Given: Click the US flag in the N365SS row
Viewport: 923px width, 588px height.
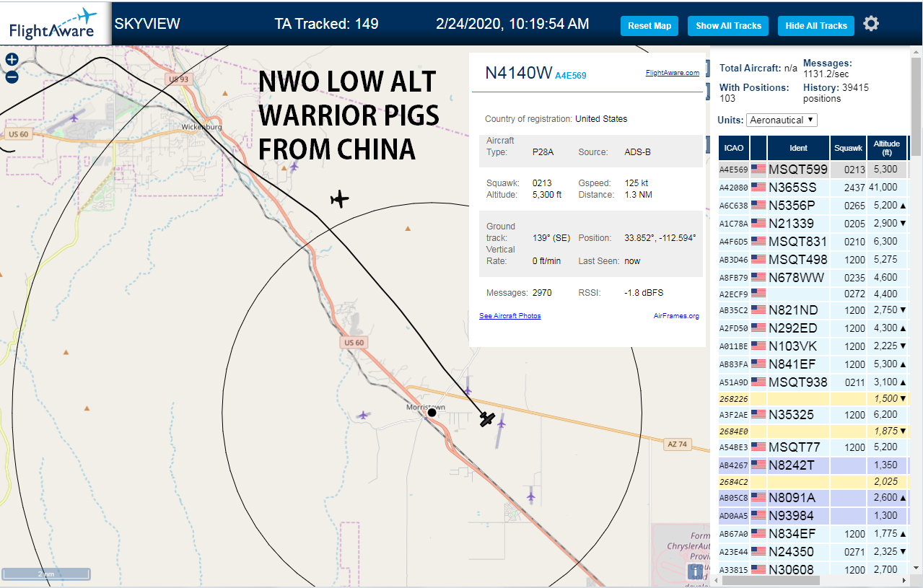Looking at the screenshot, I should (x=758, y=188).
